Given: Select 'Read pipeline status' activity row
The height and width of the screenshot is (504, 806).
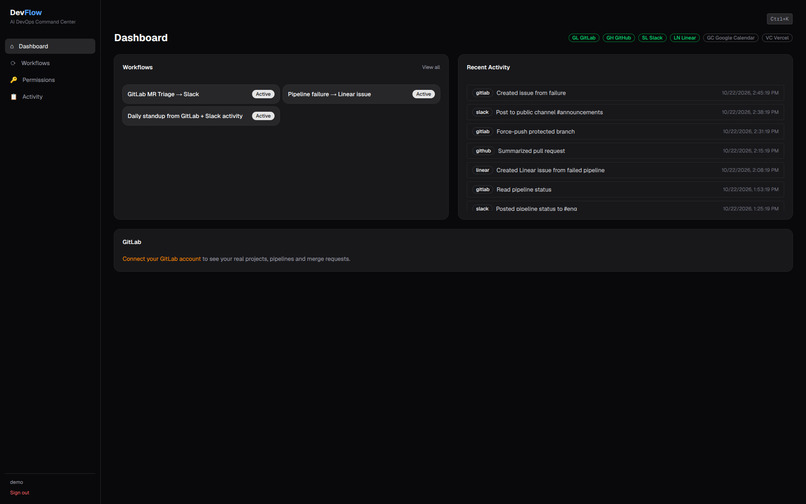Looking at the screenshot, I should tap(625, 189).
